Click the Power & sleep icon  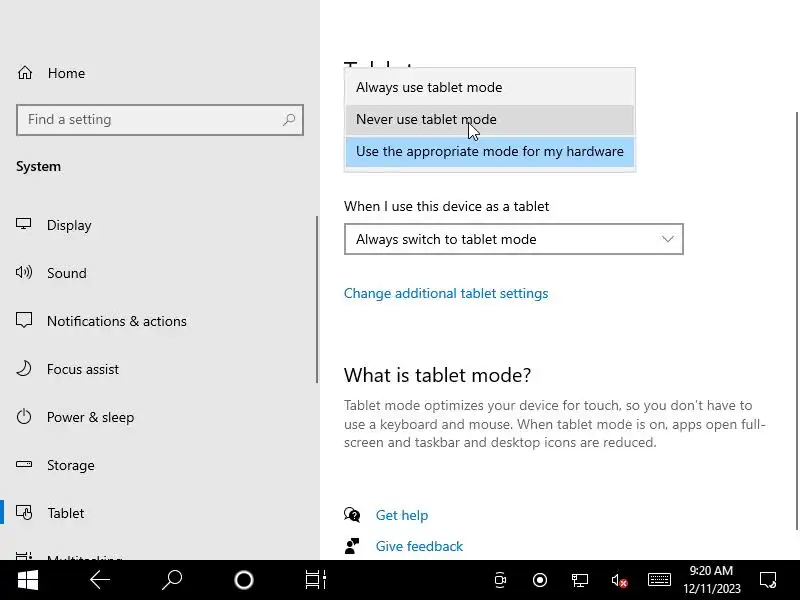pos(23,416)
